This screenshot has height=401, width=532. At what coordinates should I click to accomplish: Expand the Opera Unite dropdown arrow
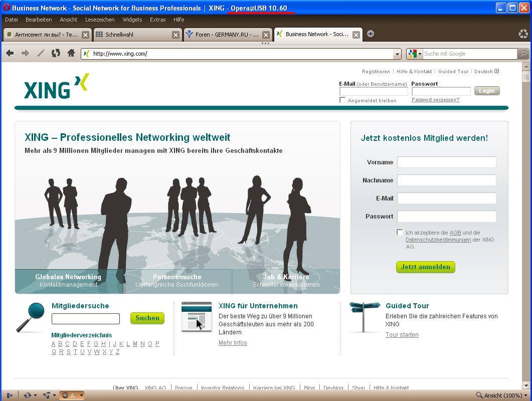54,395
